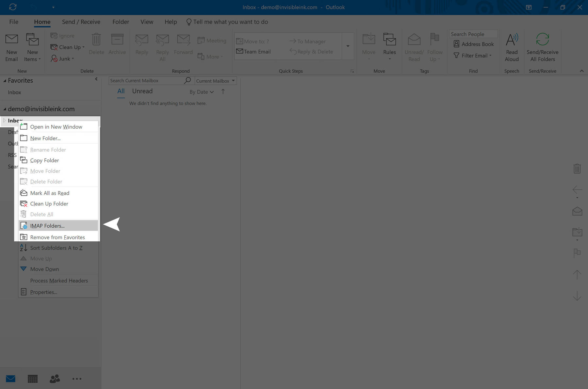Minimize the folder pane arrow
The height and width of the screenshot is (389, 588).
coord(96,79)
